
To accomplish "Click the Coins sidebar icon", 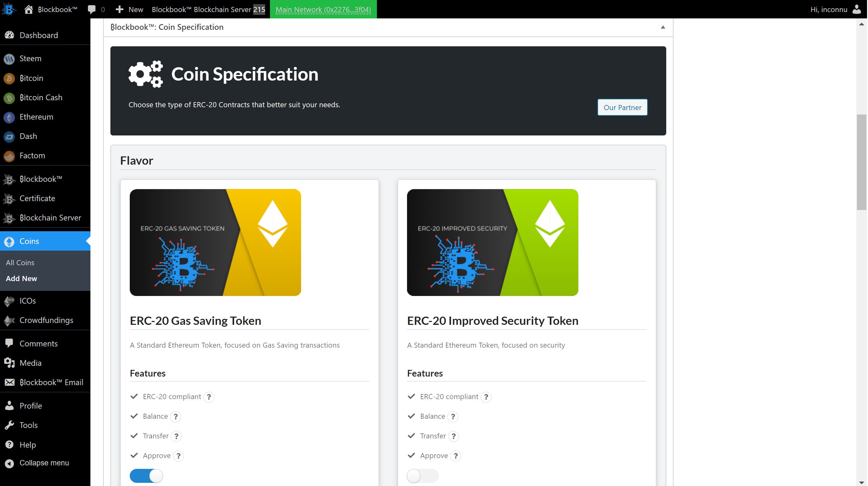I will click(10, 241).
